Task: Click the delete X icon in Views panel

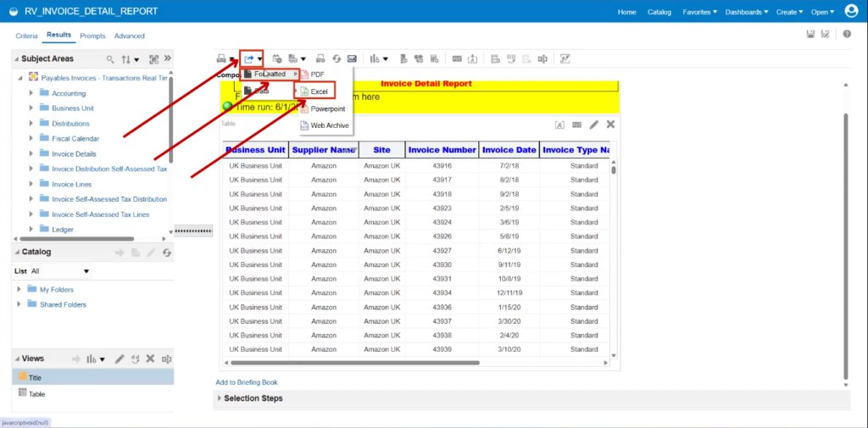Action: (x=149, y=359)
